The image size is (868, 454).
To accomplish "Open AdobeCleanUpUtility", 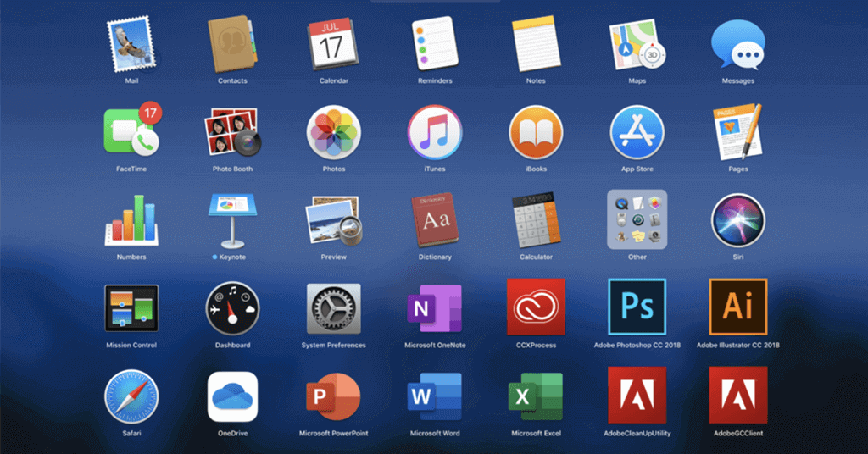I will [637, 395].
